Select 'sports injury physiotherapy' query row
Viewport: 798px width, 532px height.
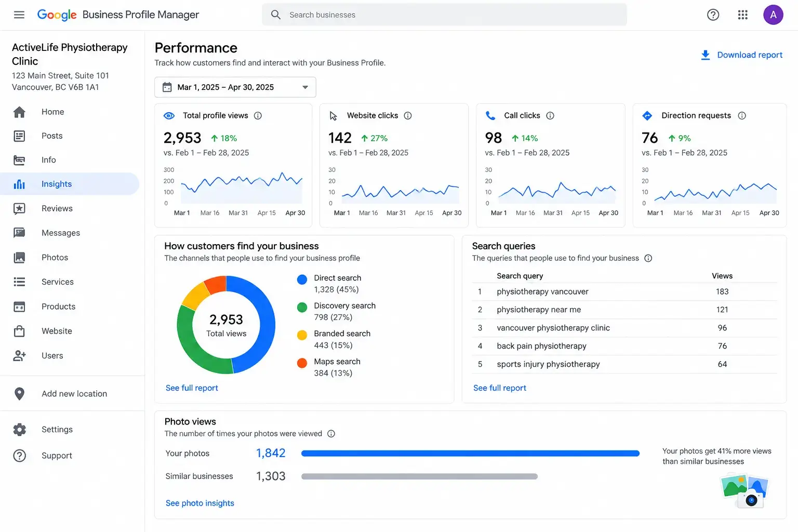624,364
